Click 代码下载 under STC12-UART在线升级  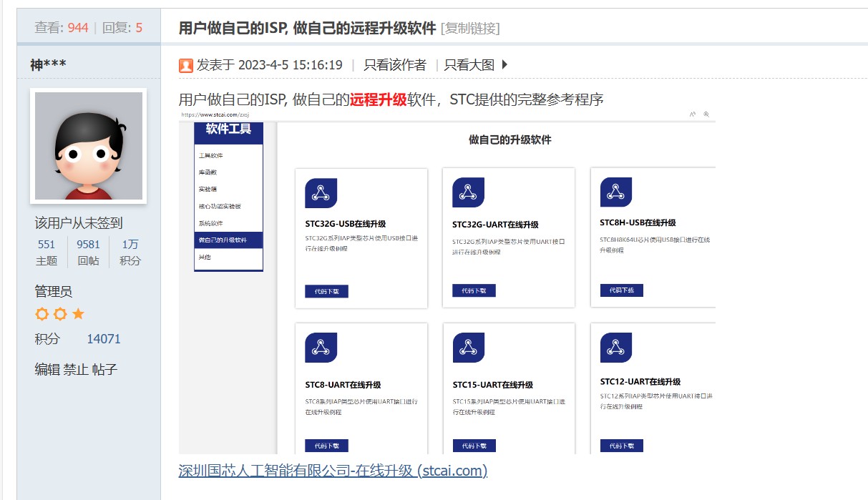(x=621, y=446)
